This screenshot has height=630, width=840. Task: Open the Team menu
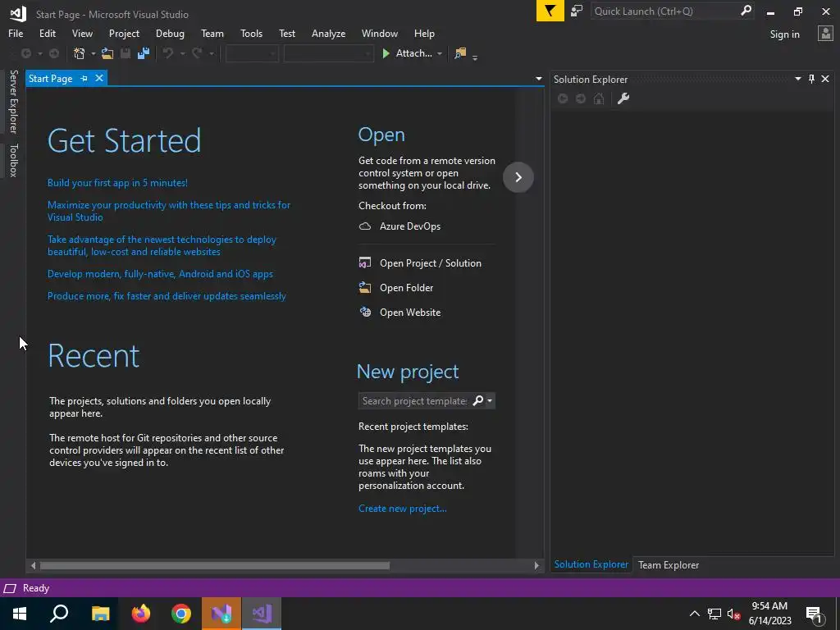click(x=212, y=33)
